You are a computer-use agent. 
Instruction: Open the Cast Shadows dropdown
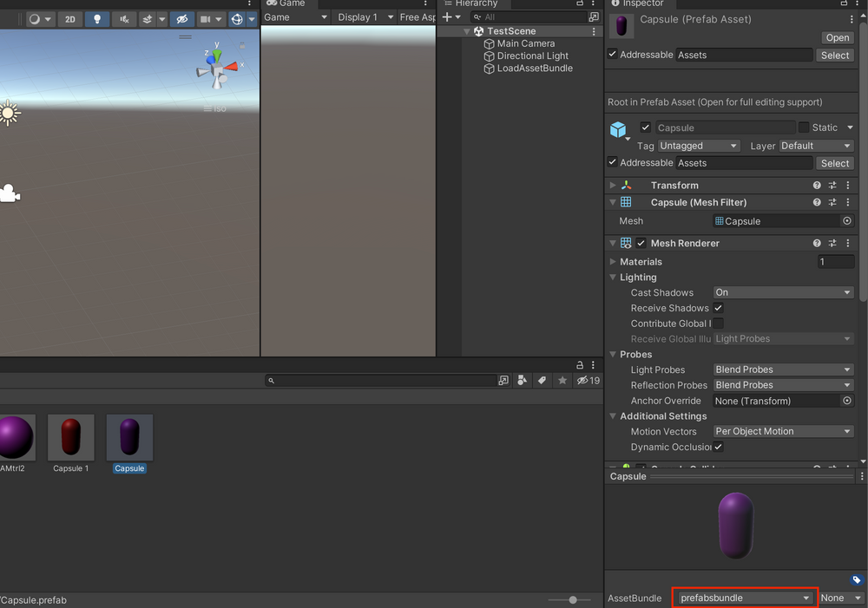782,292
